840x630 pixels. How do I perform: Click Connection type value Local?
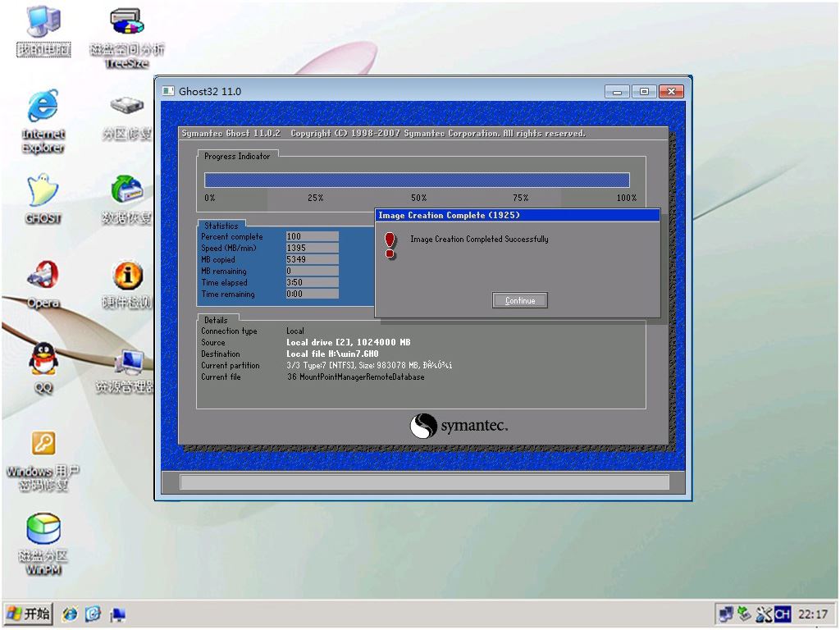pyautogui.click(x=295, y=331)
